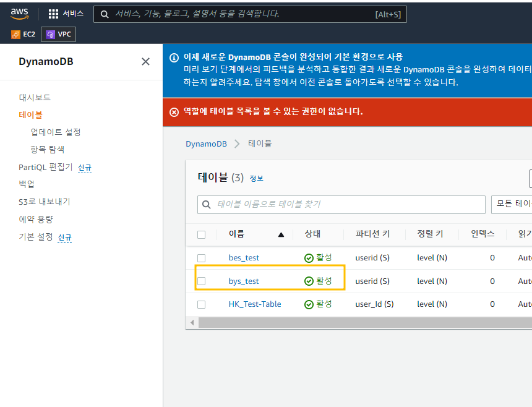532x407 pixels.
Task: Click the index value 0 in HK_Test-Table row
Action: click(x=492, y=304)
